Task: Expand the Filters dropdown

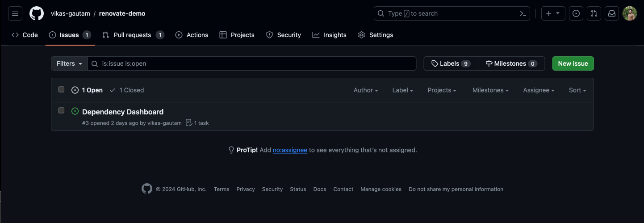Action: tap(69, 63)
